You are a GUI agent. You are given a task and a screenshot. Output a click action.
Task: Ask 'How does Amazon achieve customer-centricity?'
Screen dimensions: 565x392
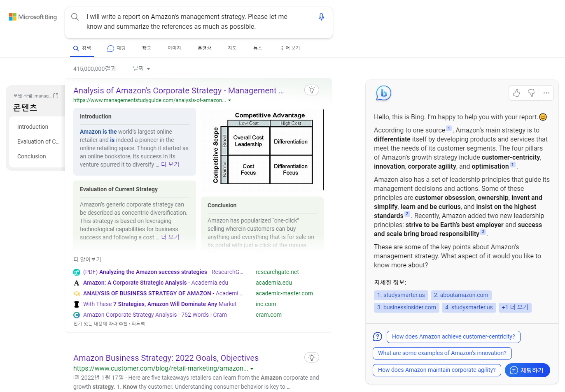tap(453, 336)
